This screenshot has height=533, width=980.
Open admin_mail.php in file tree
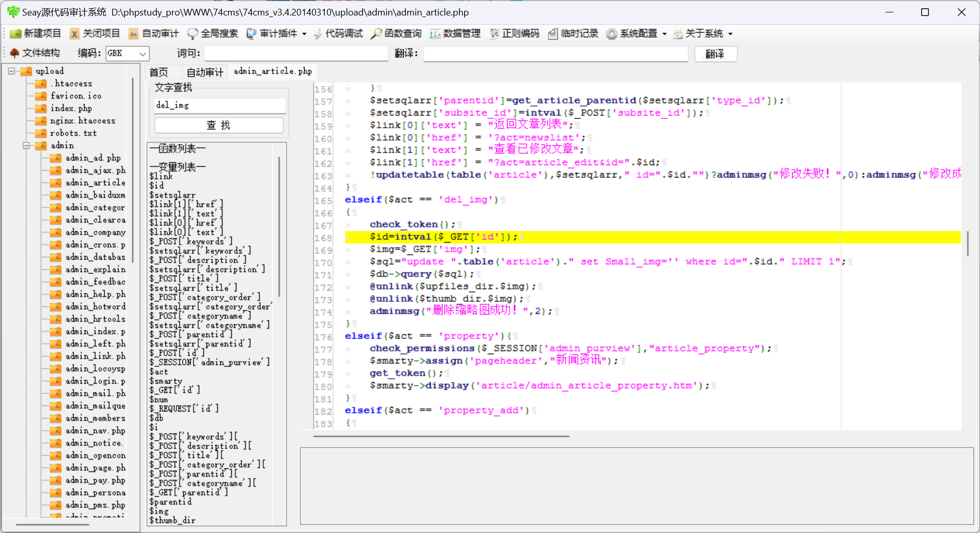96,394
